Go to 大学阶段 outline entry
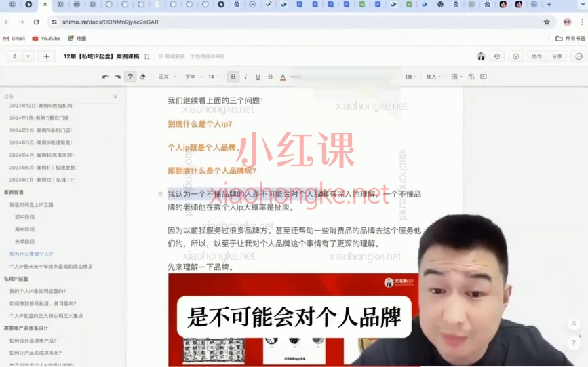This screenshot has height=367, width=588. coord(24,242)
